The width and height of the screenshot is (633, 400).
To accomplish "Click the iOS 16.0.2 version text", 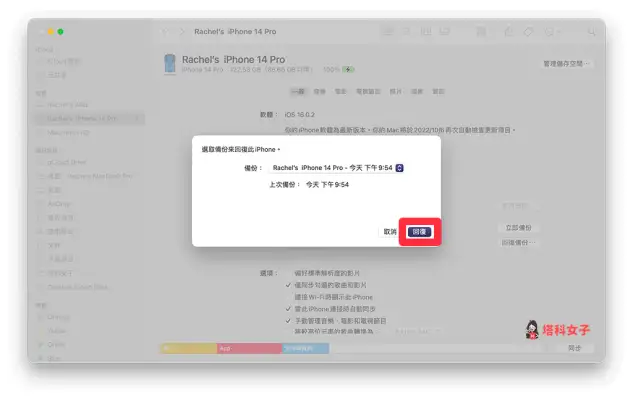I will [300, 115].
